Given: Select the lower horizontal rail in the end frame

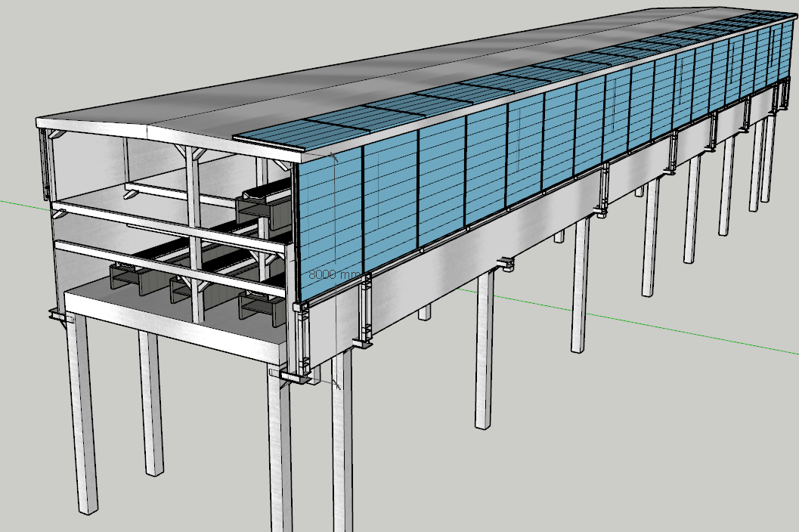Looking at the screenshot, I should point(166,264).
